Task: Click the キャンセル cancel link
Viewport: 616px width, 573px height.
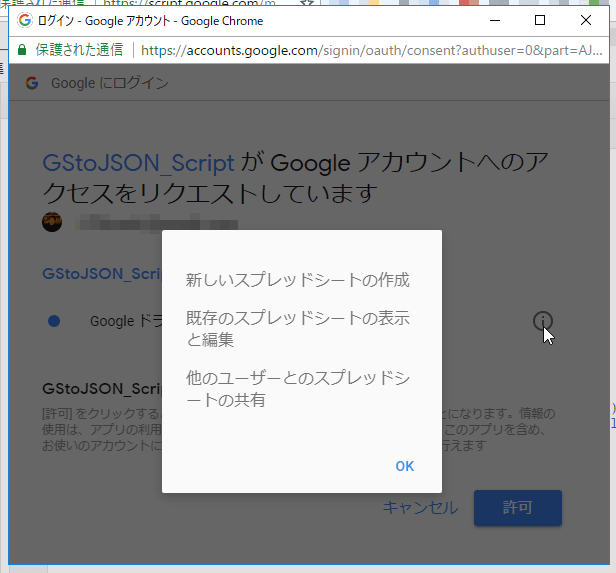Action: (x=420, y=507)
